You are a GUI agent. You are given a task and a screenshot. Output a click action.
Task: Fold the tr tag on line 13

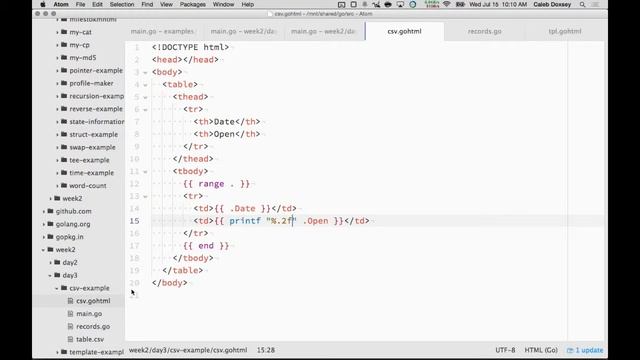tap(145, 196)
